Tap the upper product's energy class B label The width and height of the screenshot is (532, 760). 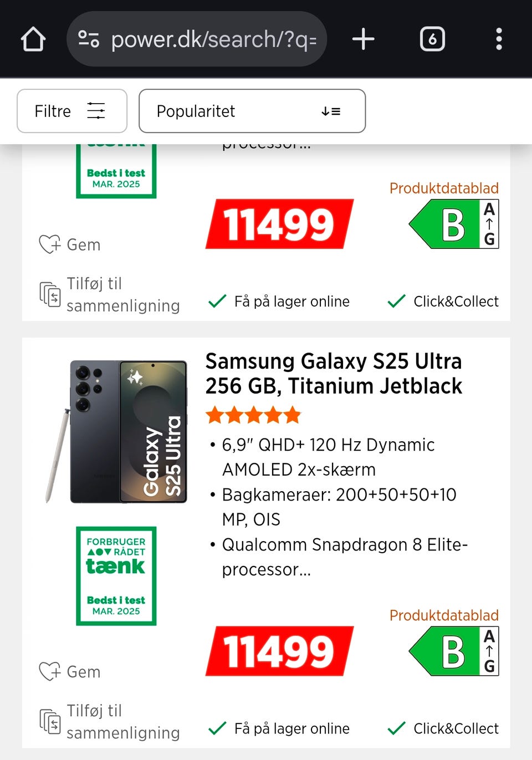(454, 225)
